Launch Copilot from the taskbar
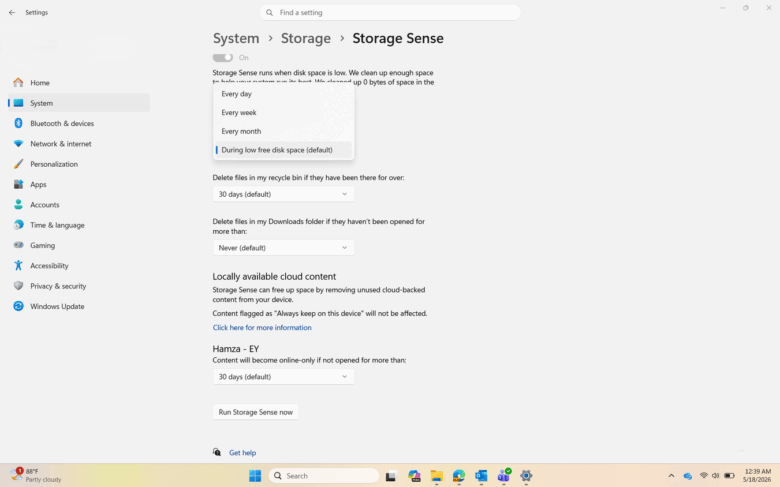 click(414, 476)
